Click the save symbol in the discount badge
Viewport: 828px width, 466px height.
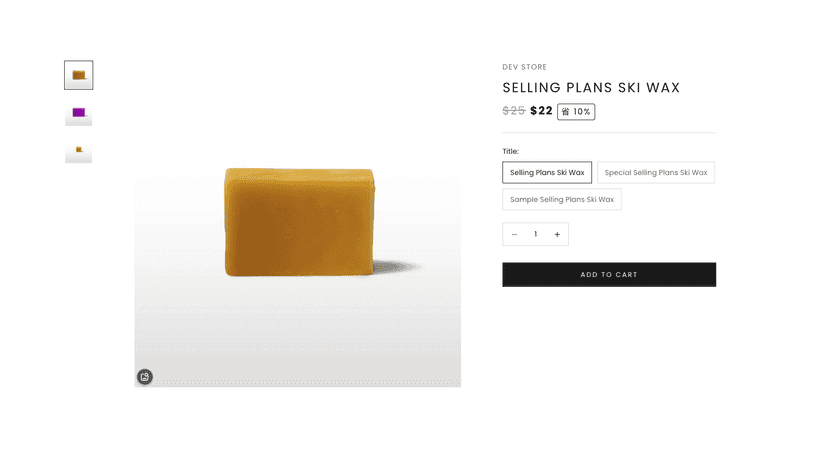click(x=565, y=112)
